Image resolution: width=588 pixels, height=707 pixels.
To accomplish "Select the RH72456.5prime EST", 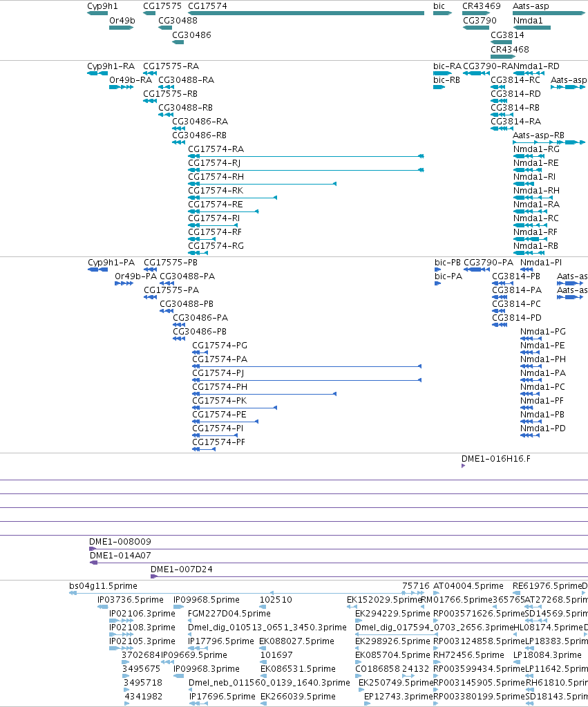I will 437,662.
